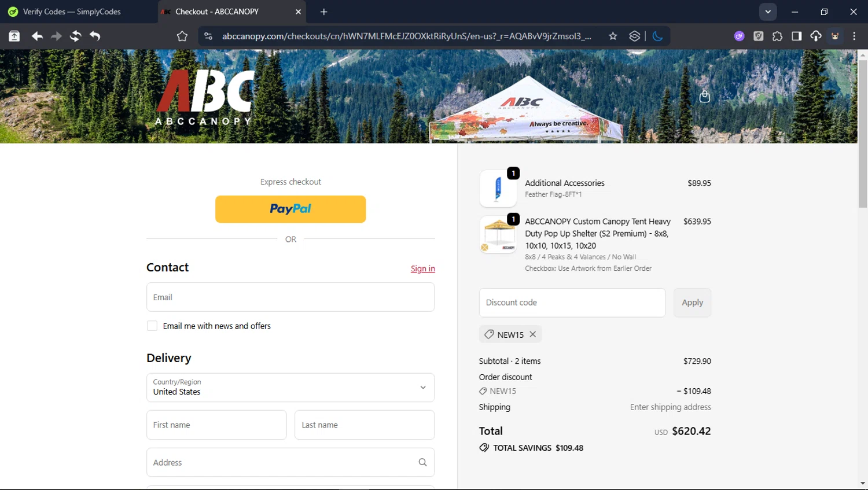Open the profile avatar icon
The width and height of the screenshot is (868, 490).
click(x=835, y=36)
